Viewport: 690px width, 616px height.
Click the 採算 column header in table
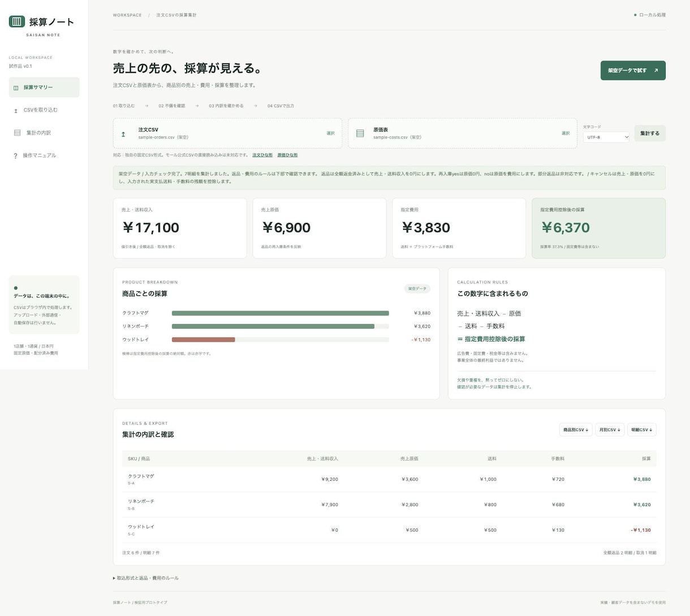pos(646,459)
